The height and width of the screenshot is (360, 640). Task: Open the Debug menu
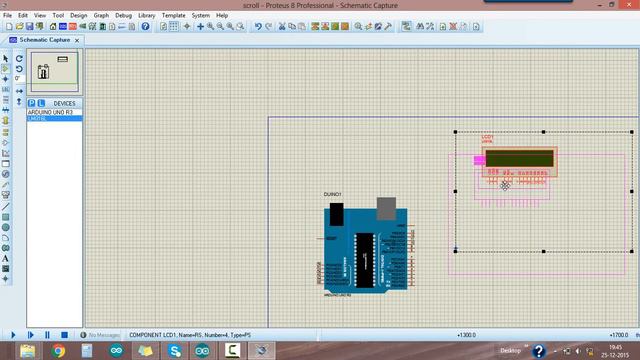click(123, 15)
